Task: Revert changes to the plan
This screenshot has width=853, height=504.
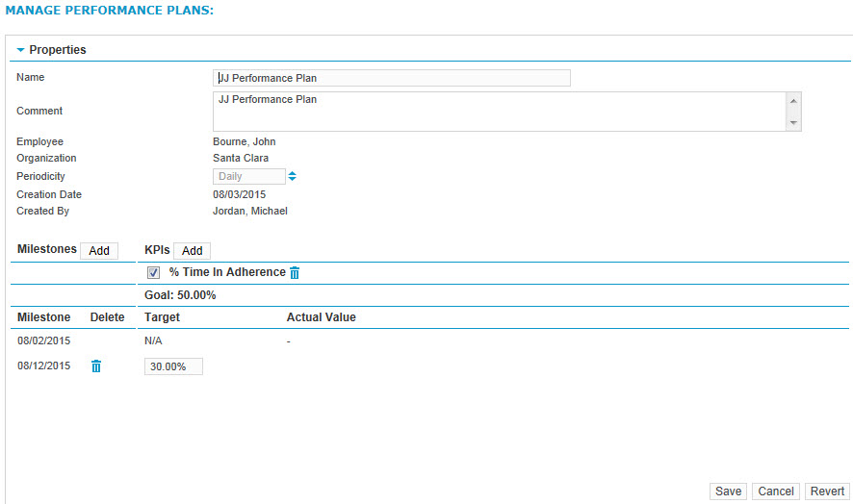Action: [827, 491]
